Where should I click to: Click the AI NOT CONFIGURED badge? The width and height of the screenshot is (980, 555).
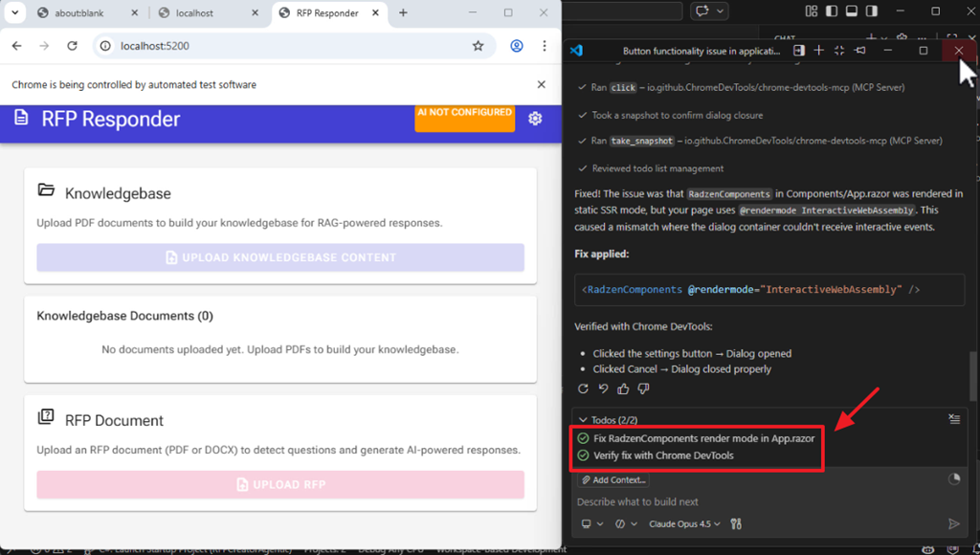click(464, 118)
